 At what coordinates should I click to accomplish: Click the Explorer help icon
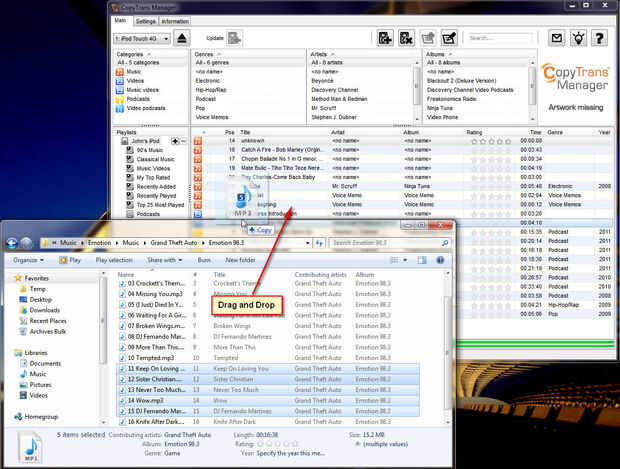(x=440, y=260)
